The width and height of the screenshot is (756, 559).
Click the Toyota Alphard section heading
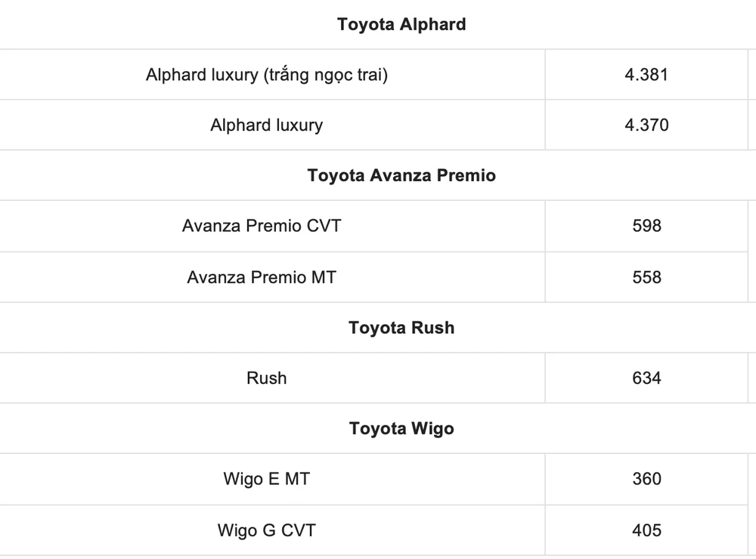tap(401, 24)
